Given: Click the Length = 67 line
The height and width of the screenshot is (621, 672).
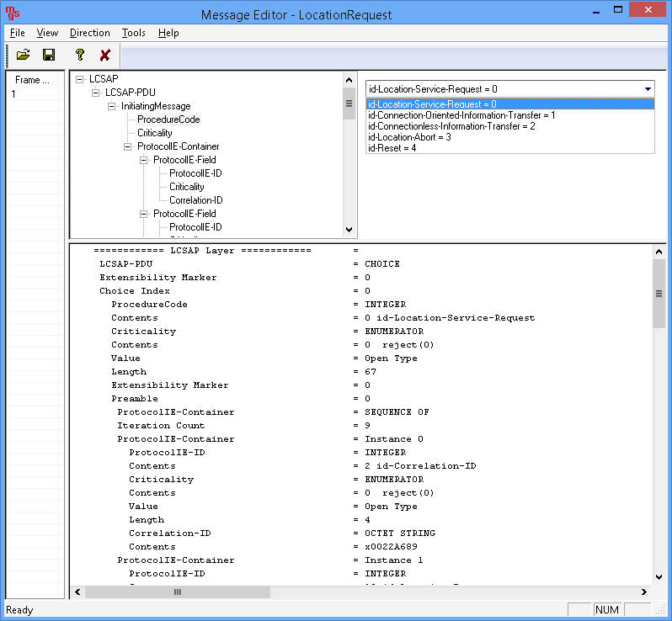Looking at the screenshot, I should [x=244, y=372].
